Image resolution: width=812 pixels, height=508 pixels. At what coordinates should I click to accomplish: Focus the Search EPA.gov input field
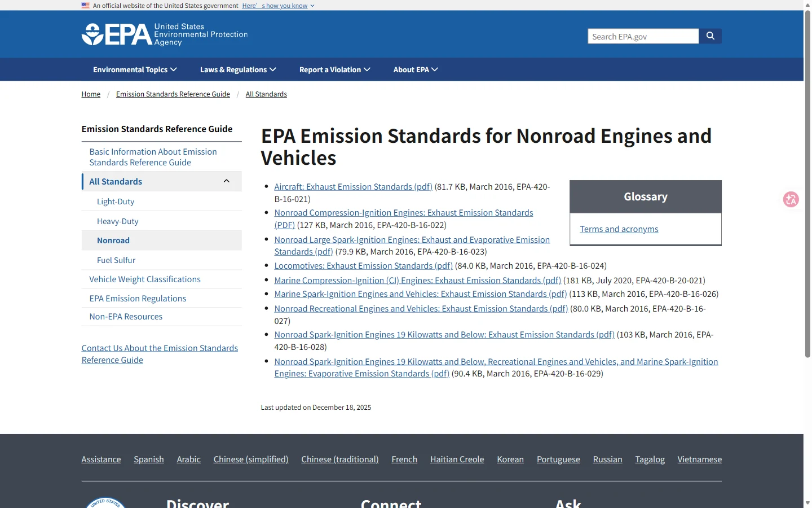pos(643,36)
